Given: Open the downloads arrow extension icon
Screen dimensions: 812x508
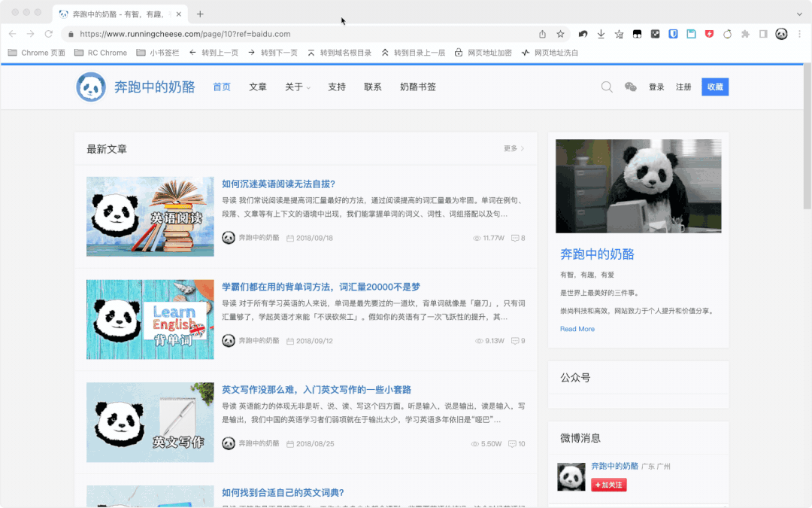Looking at the screenshot, I should point(601,34).
